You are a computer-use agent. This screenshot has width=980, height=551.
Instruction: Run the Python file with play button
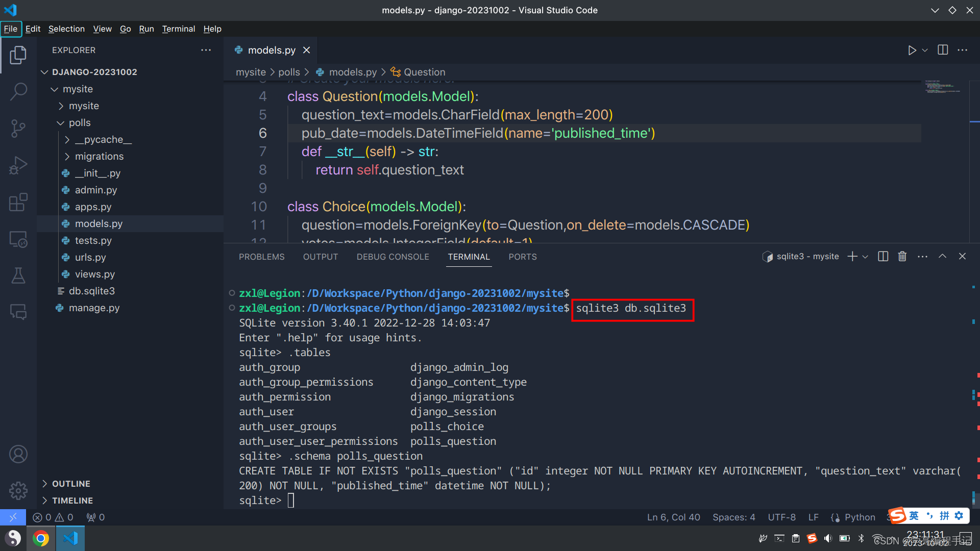coord(912,50)
